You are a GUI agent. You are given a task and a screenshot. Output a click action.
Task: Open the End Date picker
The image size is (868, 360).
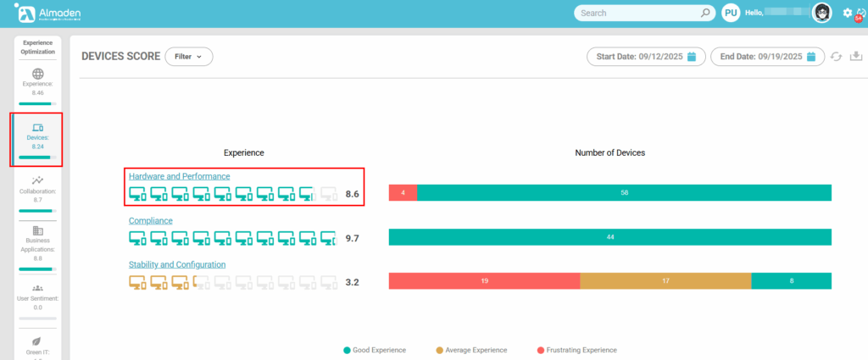point(767,57)
